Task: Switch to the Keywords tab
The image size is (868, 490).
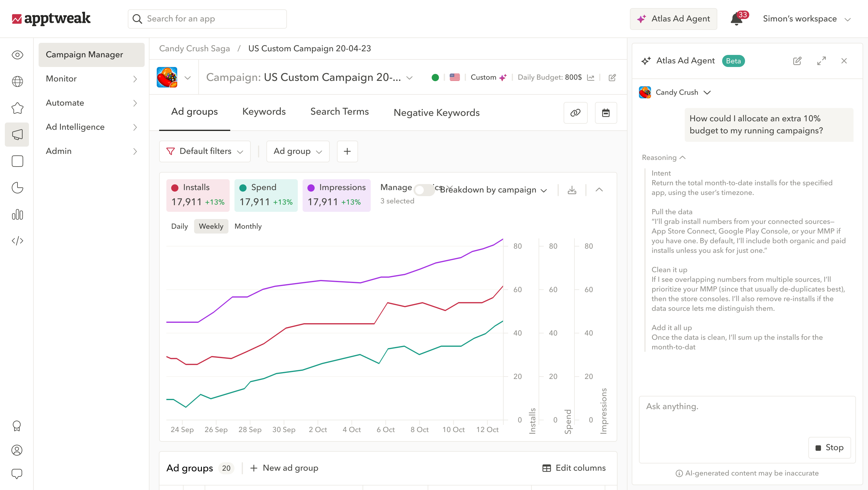Action: click(264, 112)
